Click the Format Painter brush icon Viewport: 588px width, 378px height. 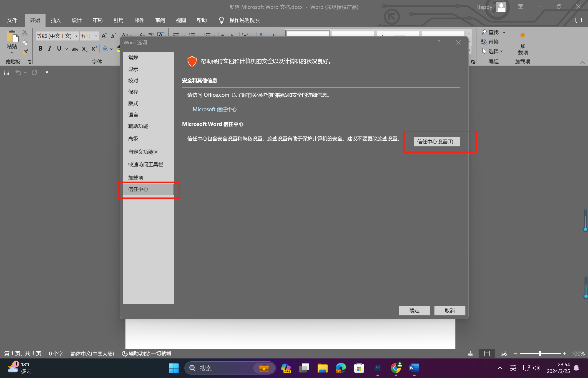pos(25,52)
